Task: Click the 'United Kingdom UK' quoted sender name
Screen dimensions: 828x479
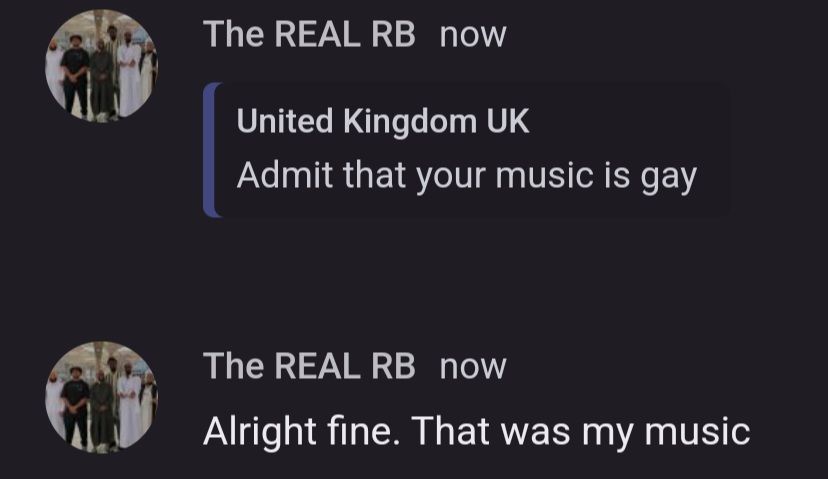Action: click(383, 122)
